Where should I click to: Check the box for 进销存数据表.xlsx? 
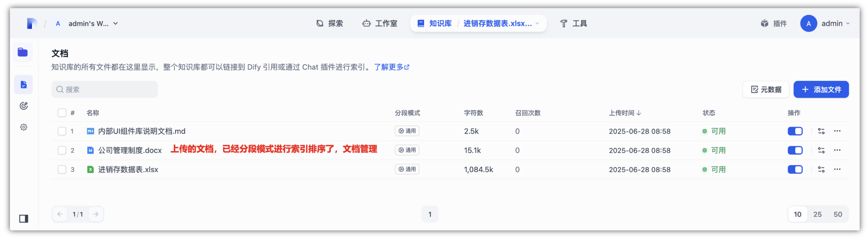point(62,170)
